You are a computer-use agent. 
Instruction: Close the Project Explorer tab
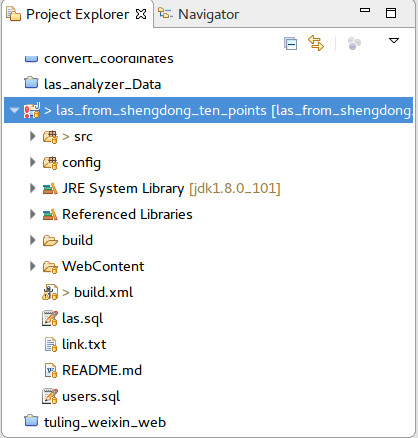coord(141,14)
